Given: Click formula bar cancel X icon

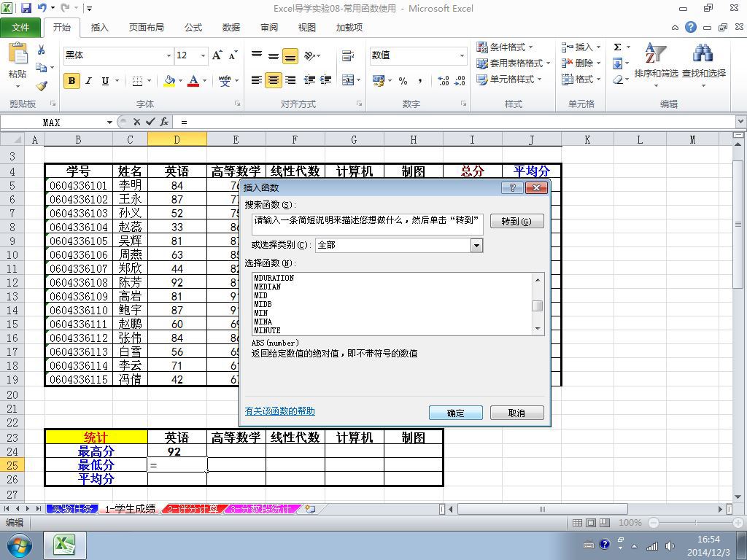Looking at the screenshot, I should click(x=136, y=122).
